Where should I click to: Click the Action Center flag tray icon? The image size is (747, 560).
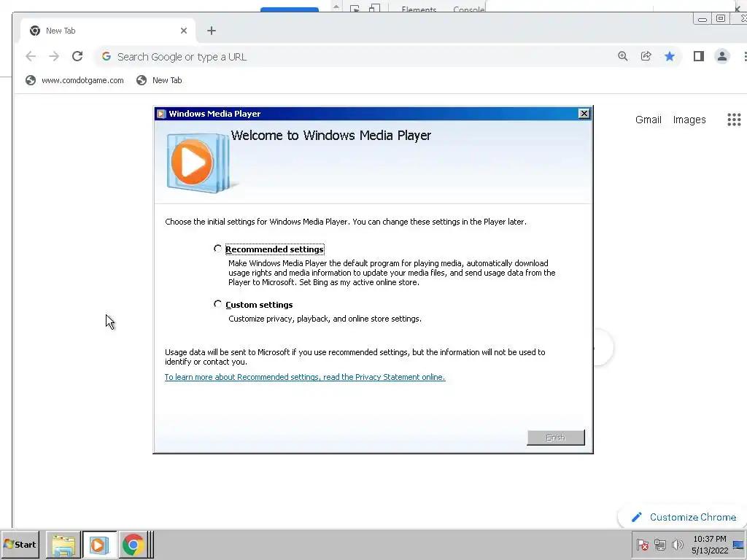click(x=642, y=544)
